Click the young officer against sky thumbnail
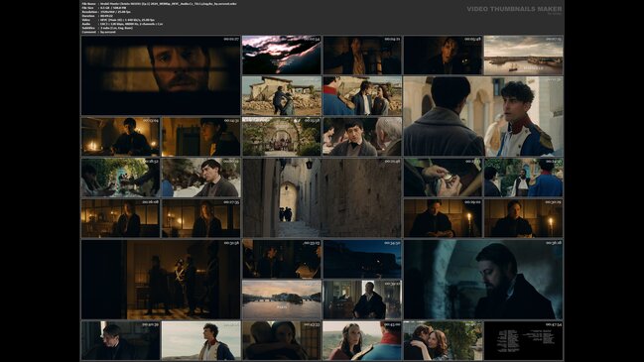The width and height of the screenshot is (644, 362). click(x=200, y=340)
